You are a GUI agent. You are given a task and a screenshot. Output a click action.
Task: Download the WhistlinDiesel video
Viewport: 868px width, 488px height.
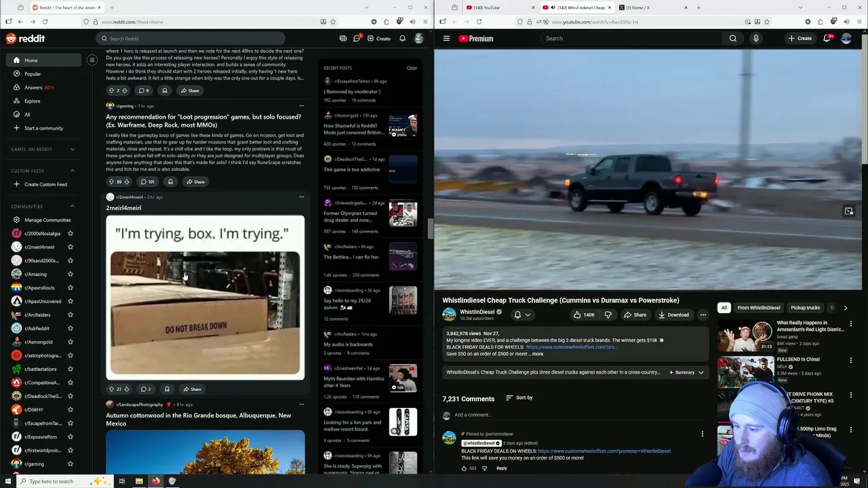click(673, 314)
